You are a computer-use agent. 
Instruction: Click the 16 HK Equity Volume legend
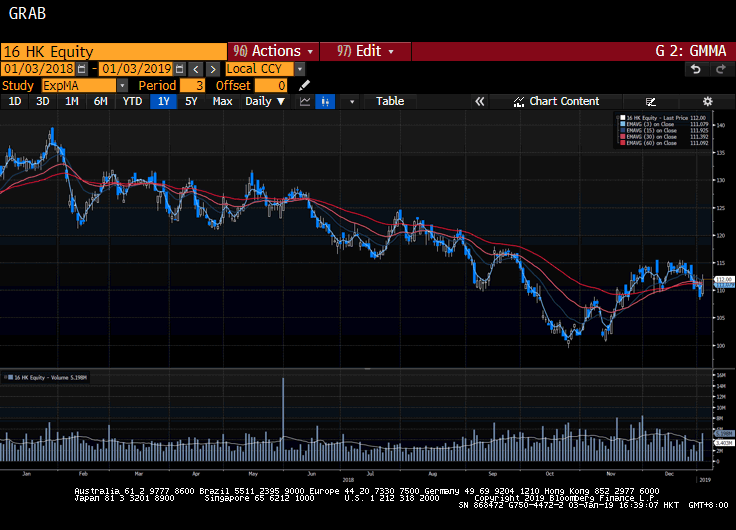[46, 377]
